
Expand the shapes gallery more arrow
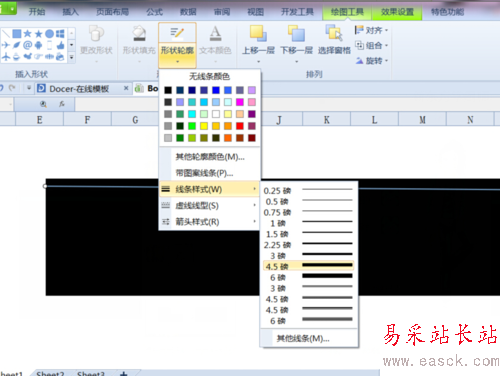(72, 57)
